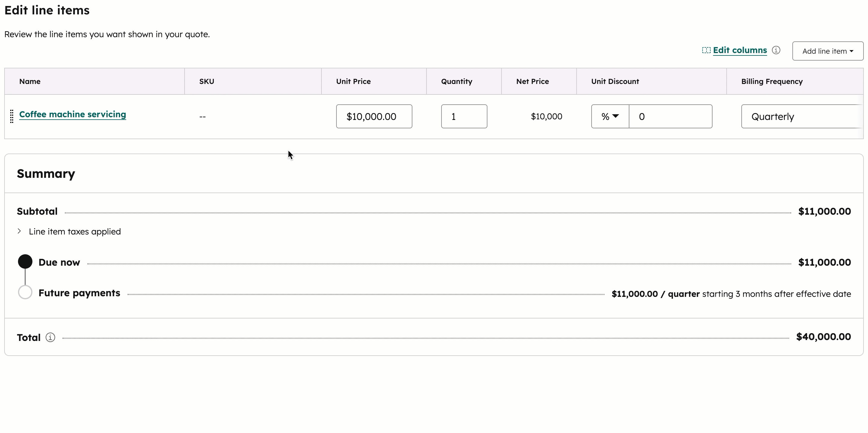Click the info icon beside Edit columns
Viewport: 868px width, 433px height.
(776, 50)
